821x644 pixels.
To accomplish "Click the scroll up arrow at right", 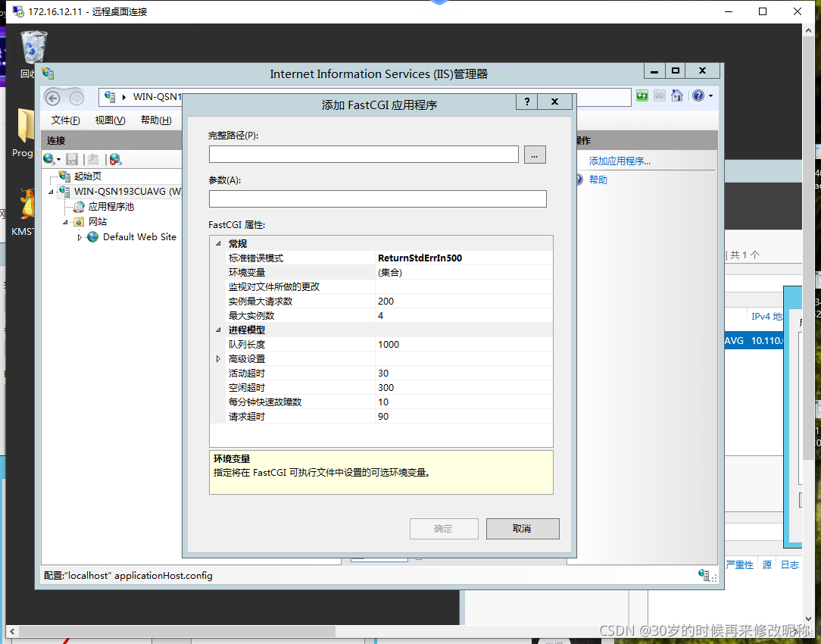I will [808, 30].
